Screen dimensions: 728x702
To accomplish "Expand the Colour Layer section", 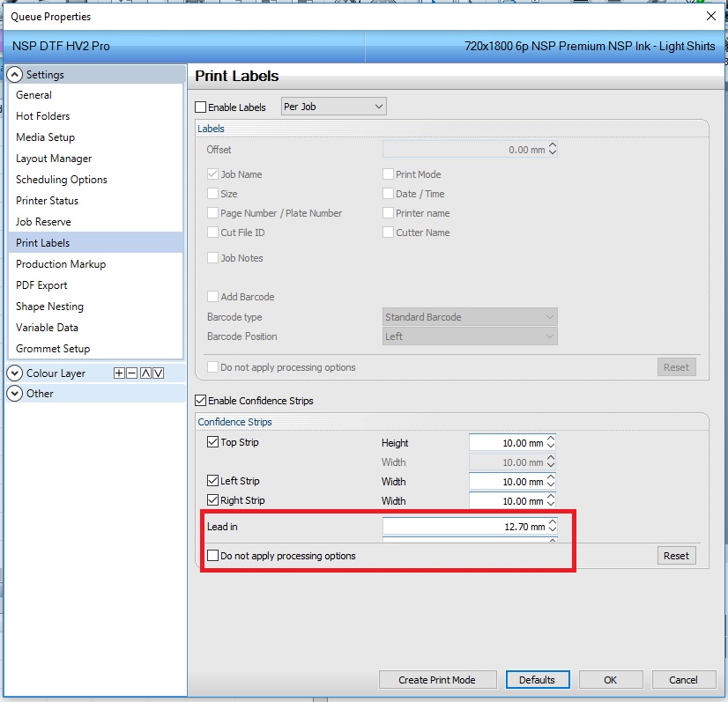I will (15, 373).
